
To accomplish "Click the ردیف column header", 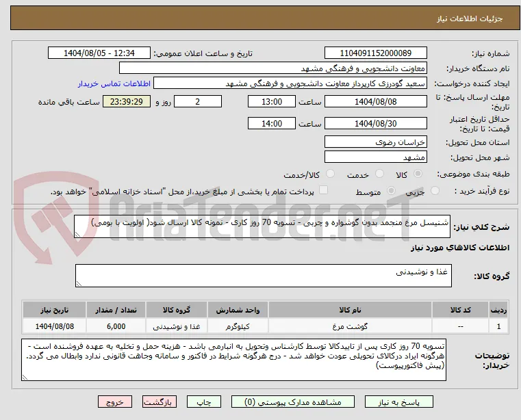I will point(498,310).
